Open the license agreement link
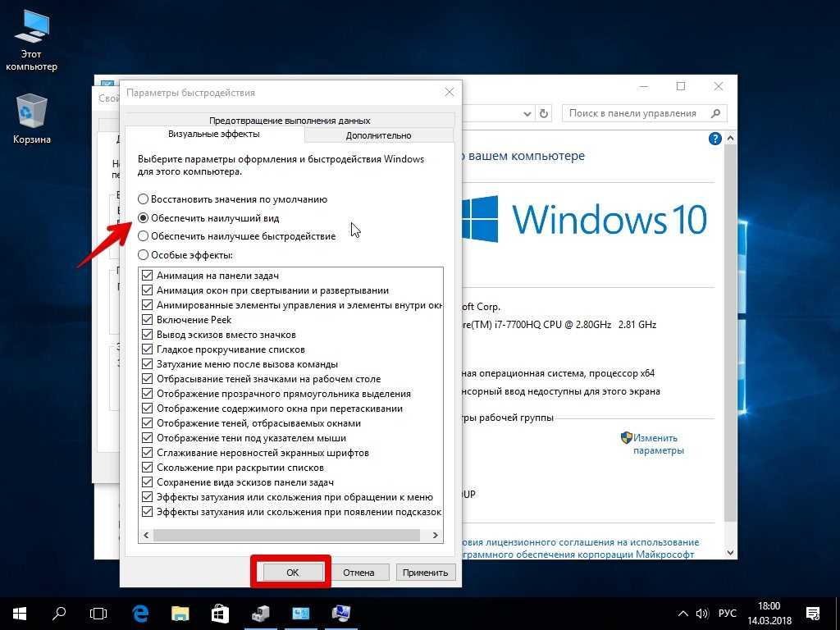This screenshot has height=630, width=840. click(x=580, y=549)
